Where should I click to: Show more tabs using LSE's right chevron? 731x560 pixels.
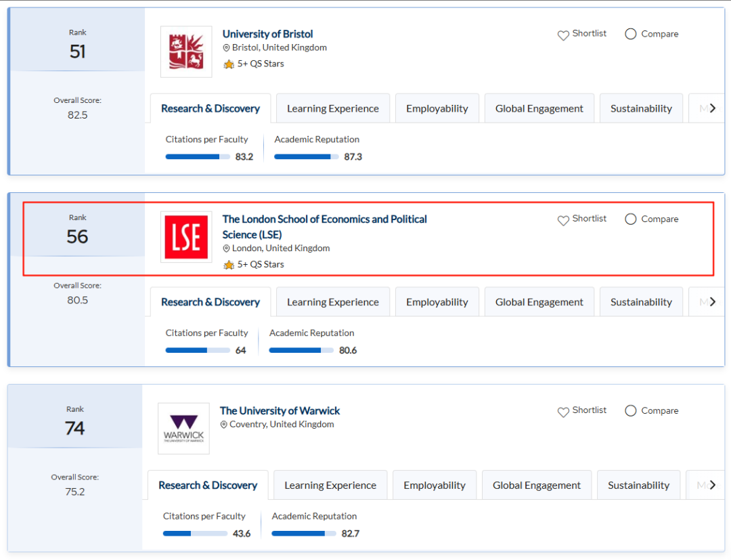click(712, 302)
